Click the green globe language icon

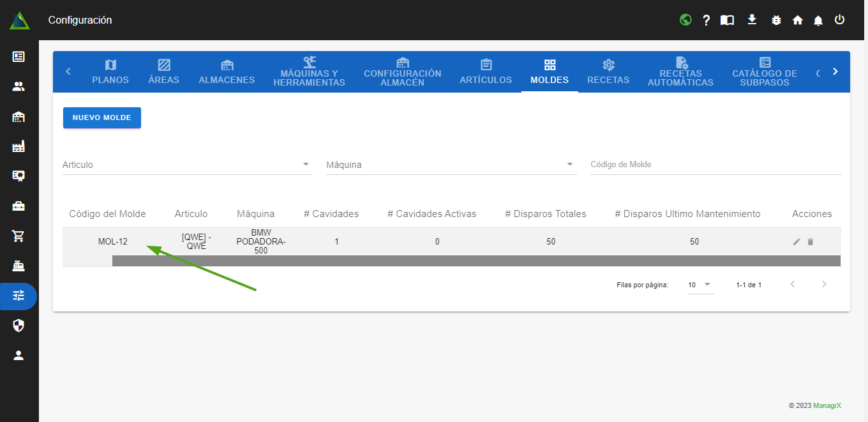pyautogui.click(x=685, y=20)
